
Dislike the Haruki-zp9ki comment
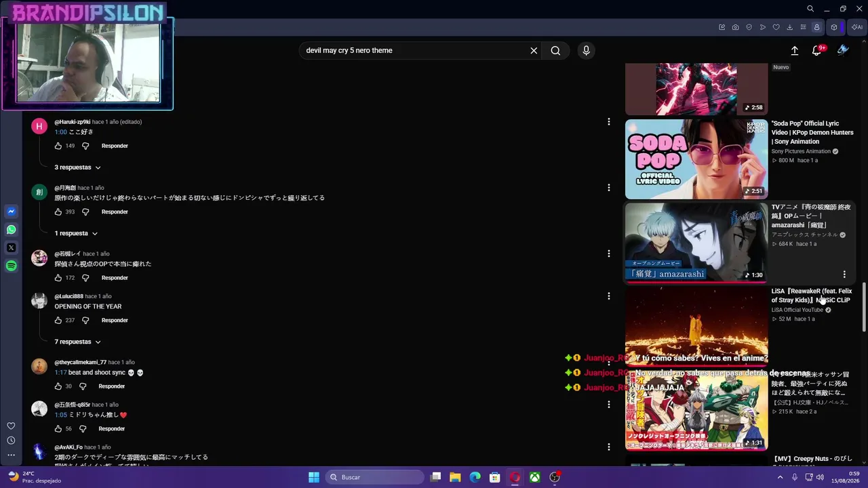85,146
